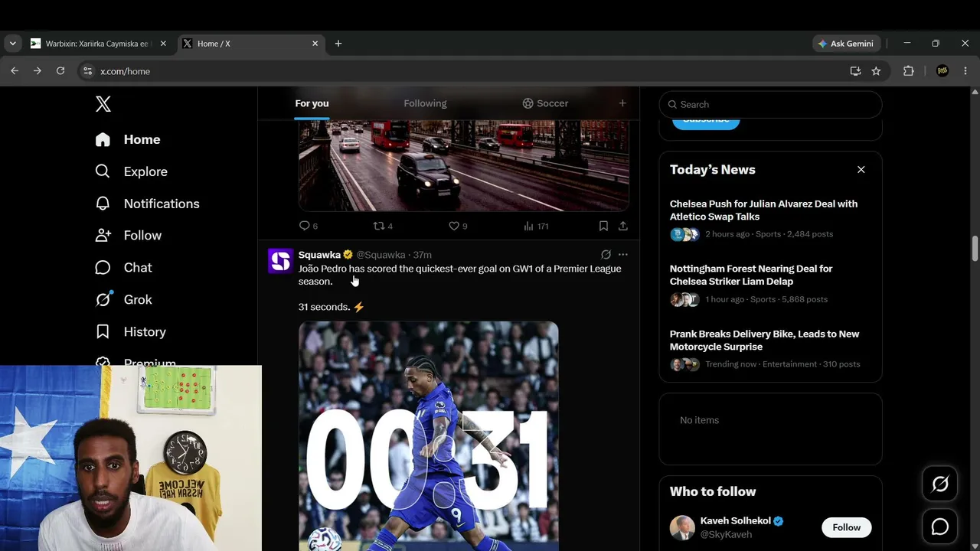
Task: Open a new browser tab
Action: point(338,44)
